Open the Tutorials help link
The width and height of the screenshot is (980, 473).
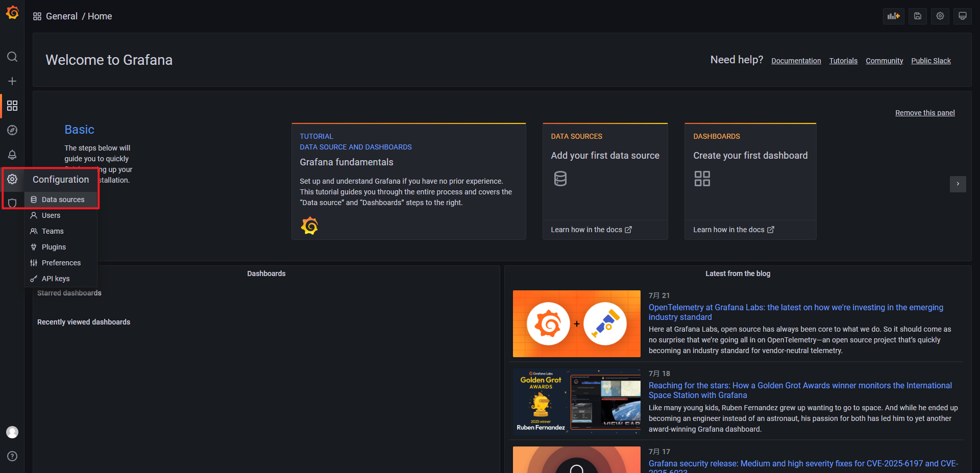tap(843, 61)
